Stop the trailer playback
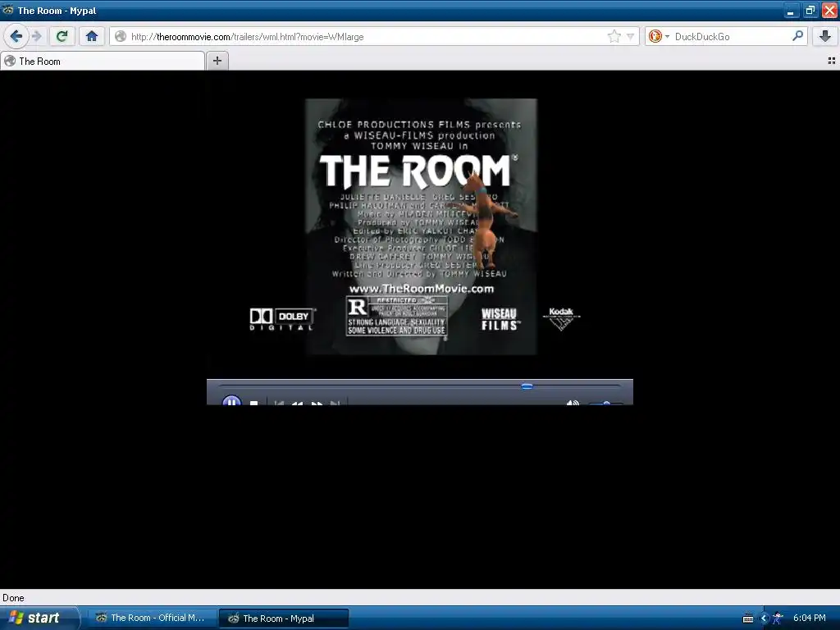Image resolution: width=840 pixels, height=630 pixels. (254, 402)
